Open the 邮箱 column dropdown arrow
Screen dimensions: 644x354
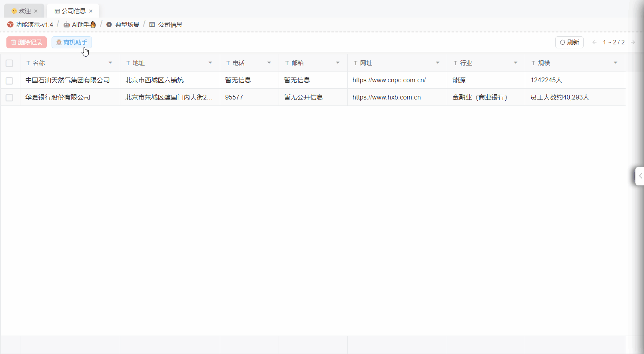click(x=338, y=63)
